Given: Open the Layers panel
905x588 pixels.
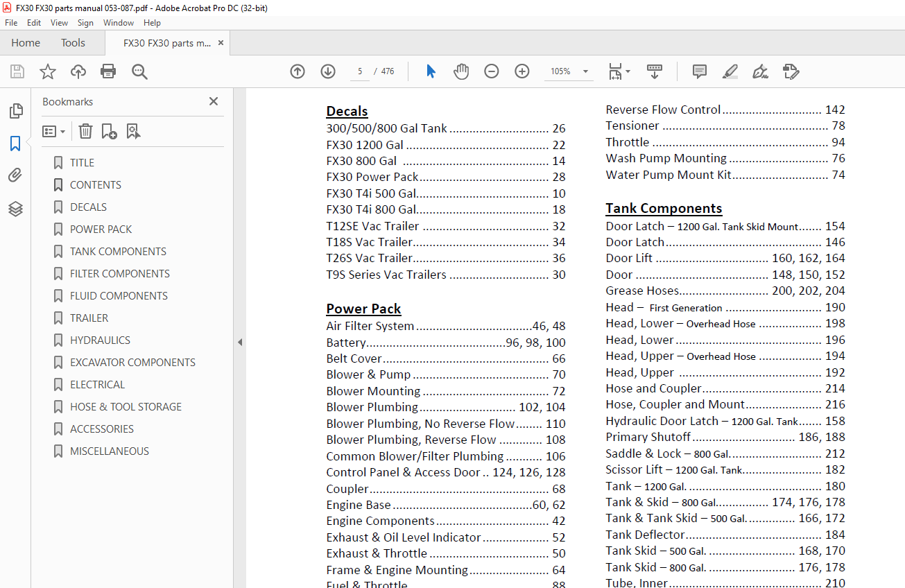Looking at the screenshot, I should click(15, 209).
